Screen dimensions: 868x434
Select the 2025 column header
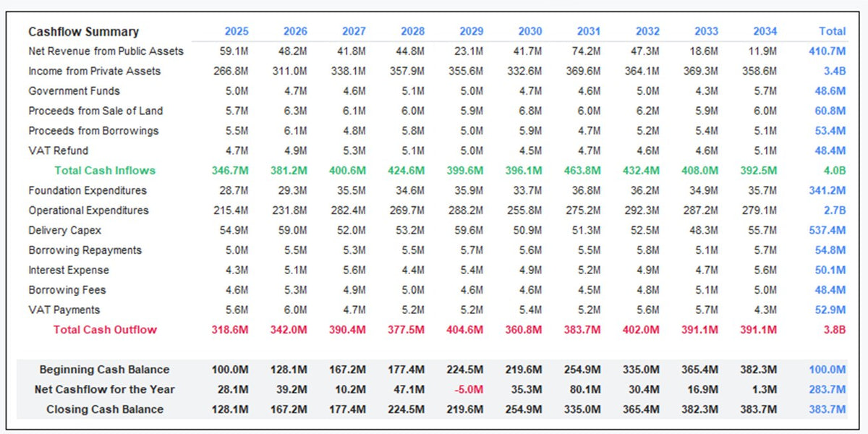[237, 31]
